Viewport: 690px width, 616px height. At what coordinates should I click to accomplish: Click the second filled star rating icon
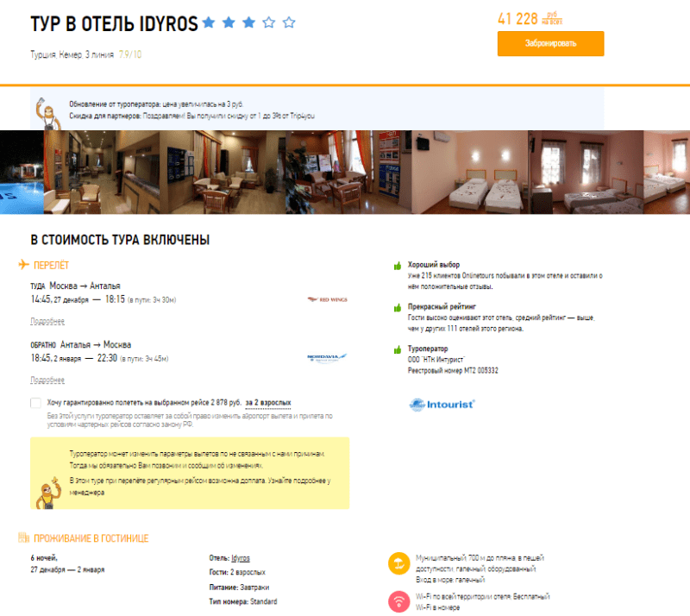[x=229, y=22]
